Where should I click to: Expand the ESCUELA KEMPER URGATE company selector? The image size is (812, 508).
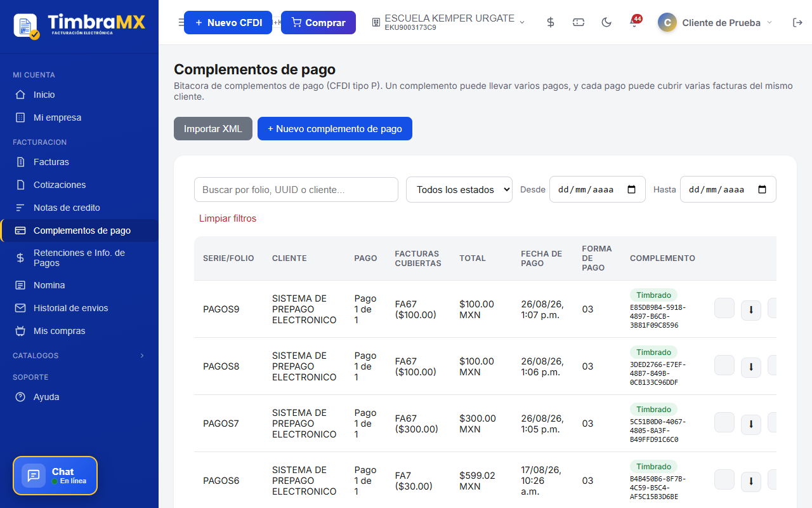(448, 22)
